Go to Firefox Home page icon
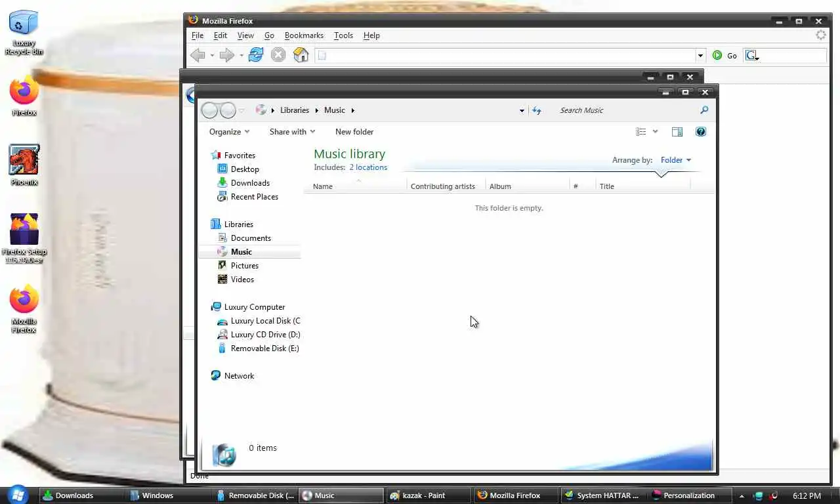This screenshot has height=504, width=840. 301,55
